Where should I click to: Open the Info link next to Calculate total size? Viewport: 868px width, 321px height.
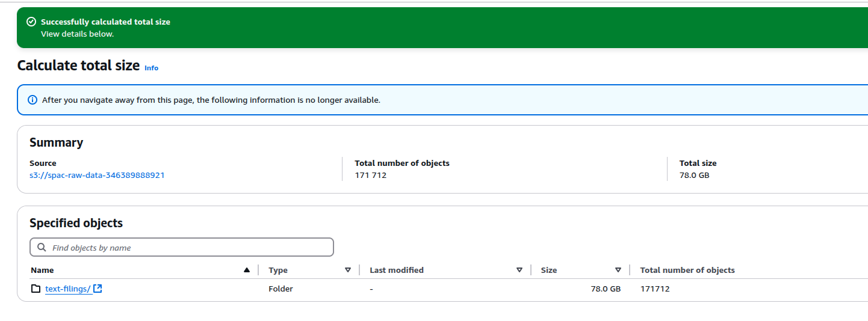click(x=151, y=68)
